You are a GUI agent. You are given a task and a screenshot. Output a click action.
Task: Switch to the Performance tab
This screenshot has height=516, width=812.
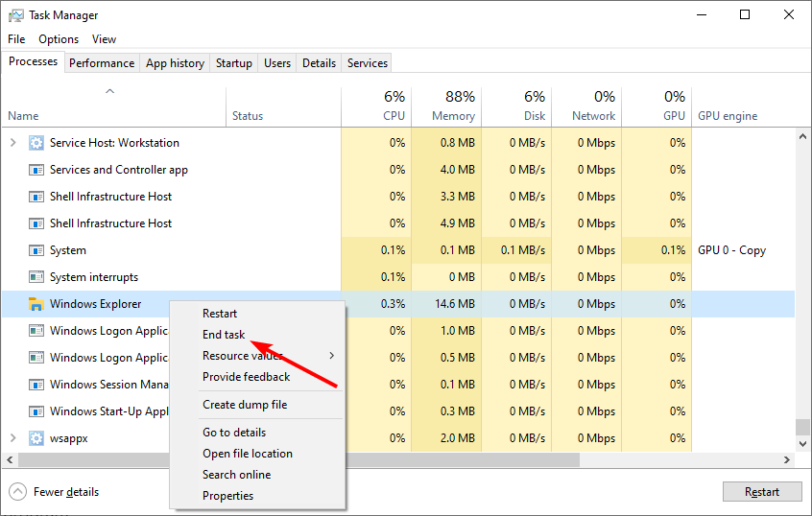[102, 63]
